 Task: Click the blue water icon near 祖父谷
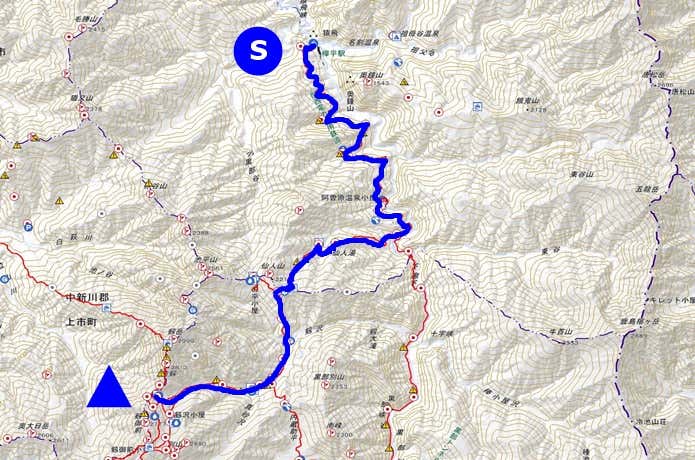pyautogui.click(x=398, y=62)
